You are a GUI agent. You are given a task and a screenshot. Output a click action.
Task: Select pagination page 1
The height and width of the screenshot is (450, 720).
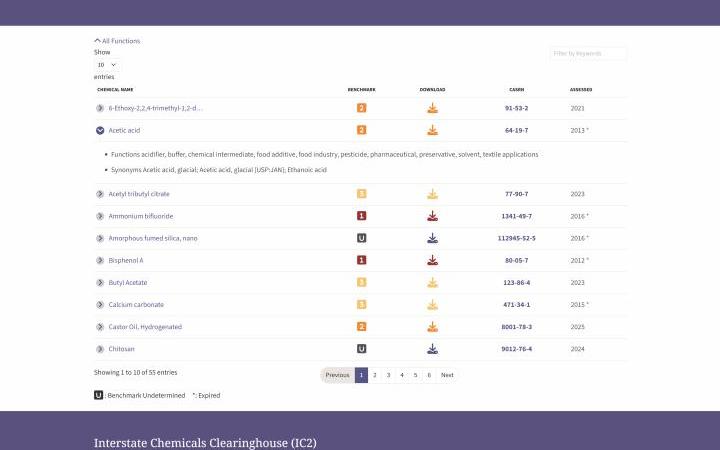pos(361,375)
